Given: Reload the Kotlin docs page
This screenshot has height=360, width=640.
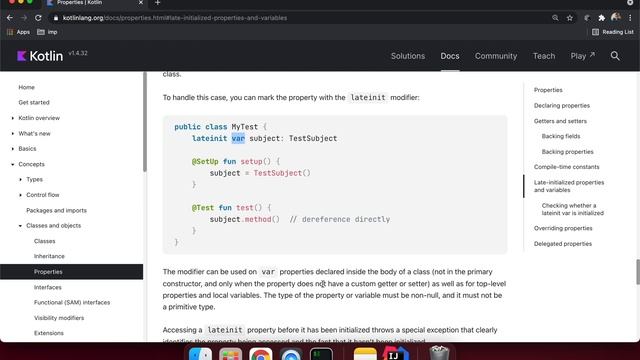Looking at the screenshot, I should pos(38,18).
